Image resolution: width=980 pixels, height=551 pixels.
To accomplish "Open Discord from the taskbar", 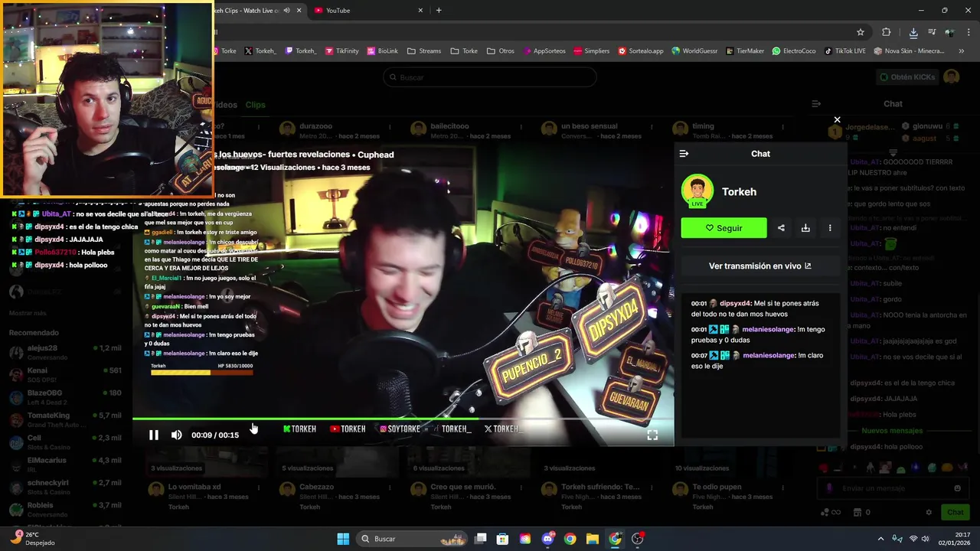I will click(x=547, y=539).
